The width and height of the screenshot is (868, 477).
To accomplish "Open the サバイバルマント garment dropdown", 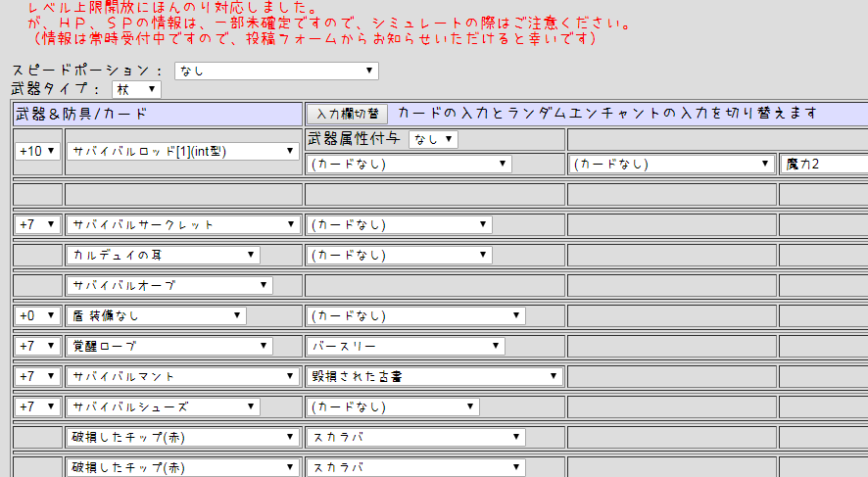I will click(x=183, y=377).
